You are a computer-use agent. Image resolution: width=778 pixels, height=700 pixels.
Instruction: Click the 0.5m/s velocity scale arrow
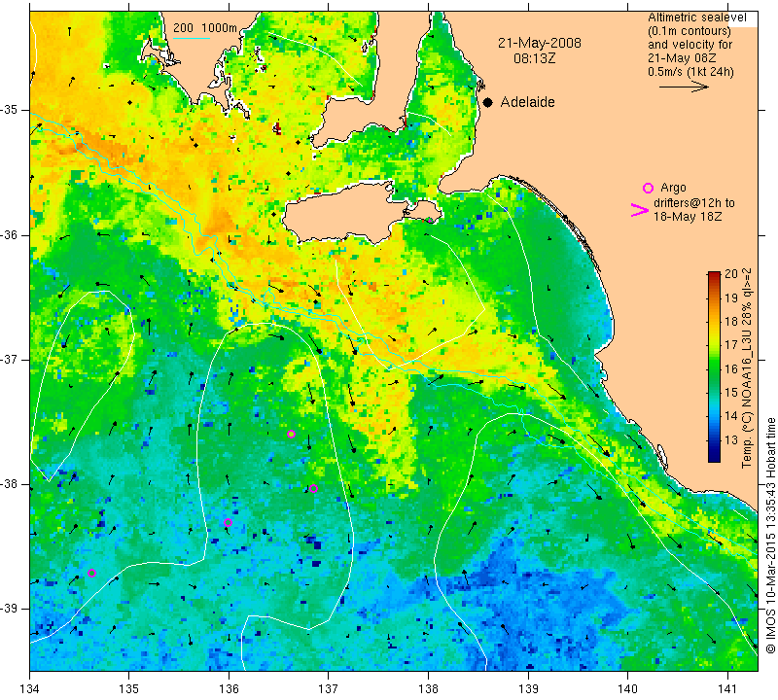(684, 87)
